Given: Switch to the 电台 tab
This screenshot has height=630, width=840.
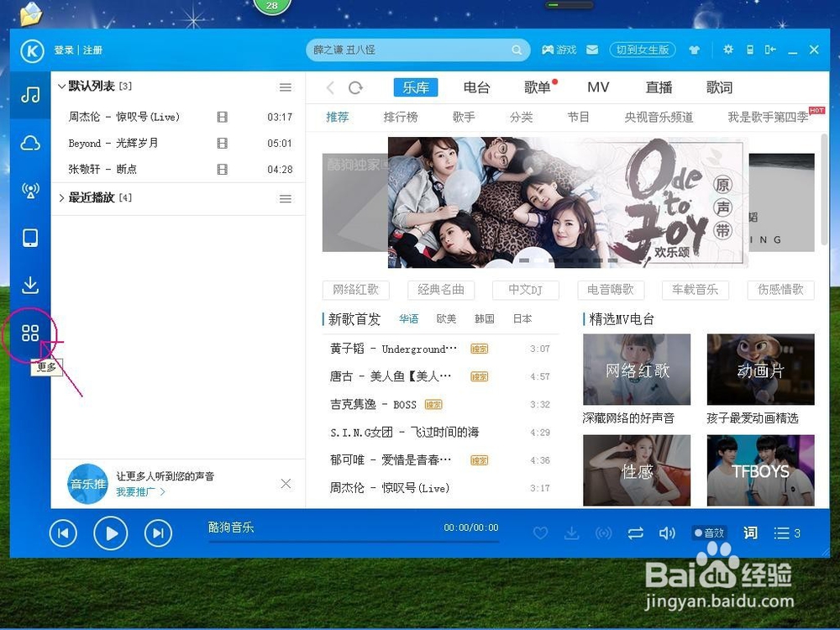Looking at the screenshot, I should 477,87.
